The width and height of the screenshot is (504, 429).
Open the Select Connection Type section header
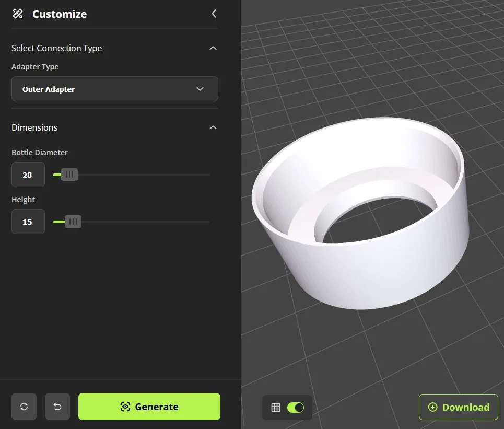pyautogui.click(x=56, y=48)
